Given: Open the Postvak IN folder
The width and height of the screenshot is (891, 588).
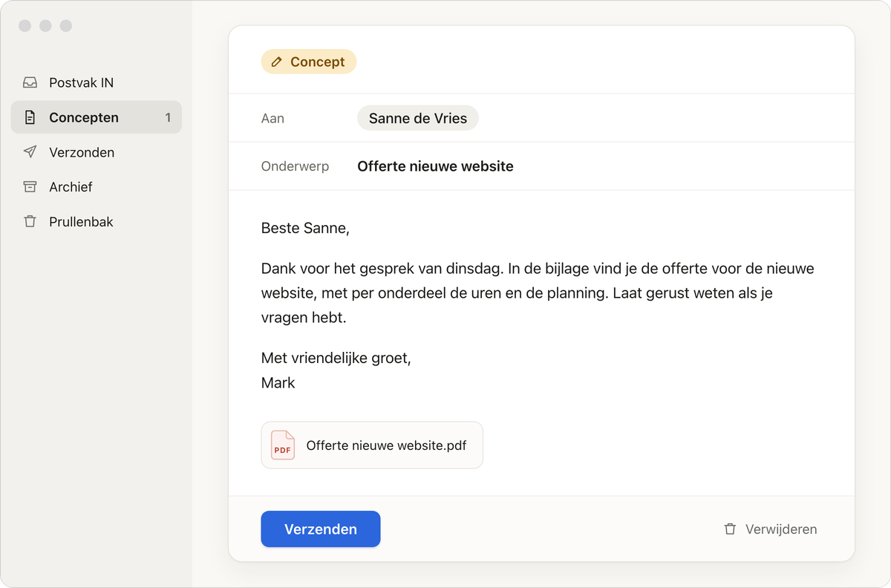Looking at the screenshot, I should click(x=97, y=82).
